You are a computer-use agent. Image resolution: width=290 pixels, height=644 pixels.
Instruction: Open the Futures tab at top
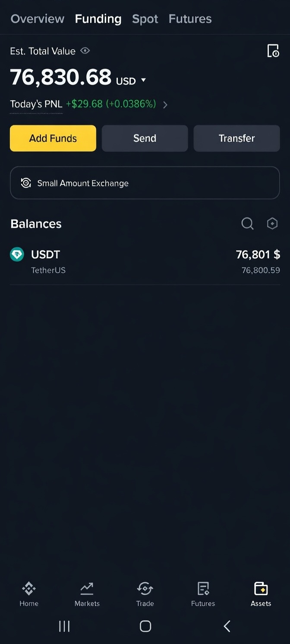coord(190,19)
